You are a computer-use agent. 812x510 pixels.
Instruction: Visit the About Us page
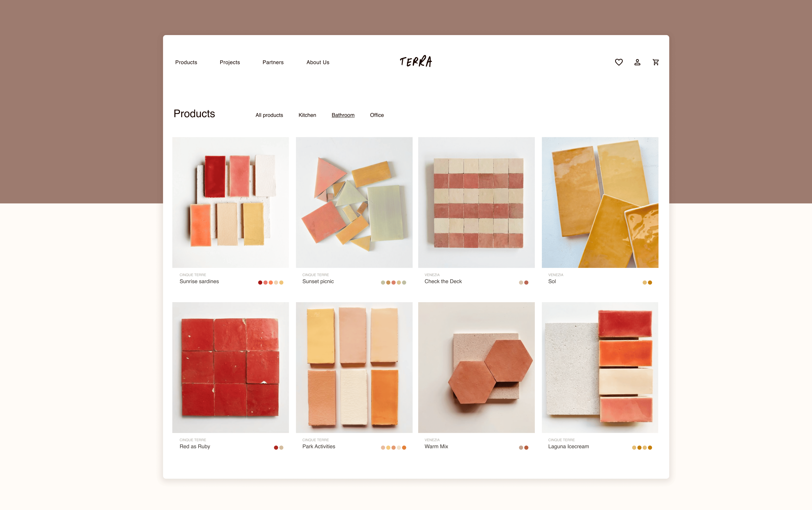[x=318, y=62]
